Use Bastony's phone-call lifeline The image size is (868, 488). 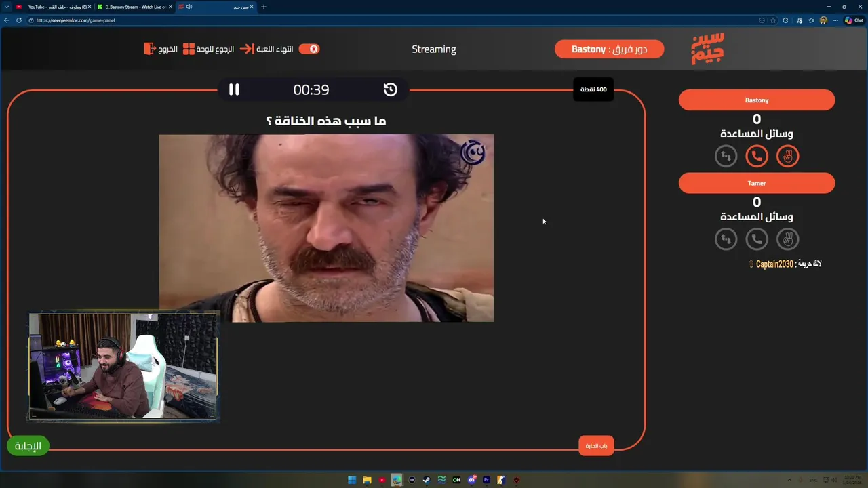point(757,157)
